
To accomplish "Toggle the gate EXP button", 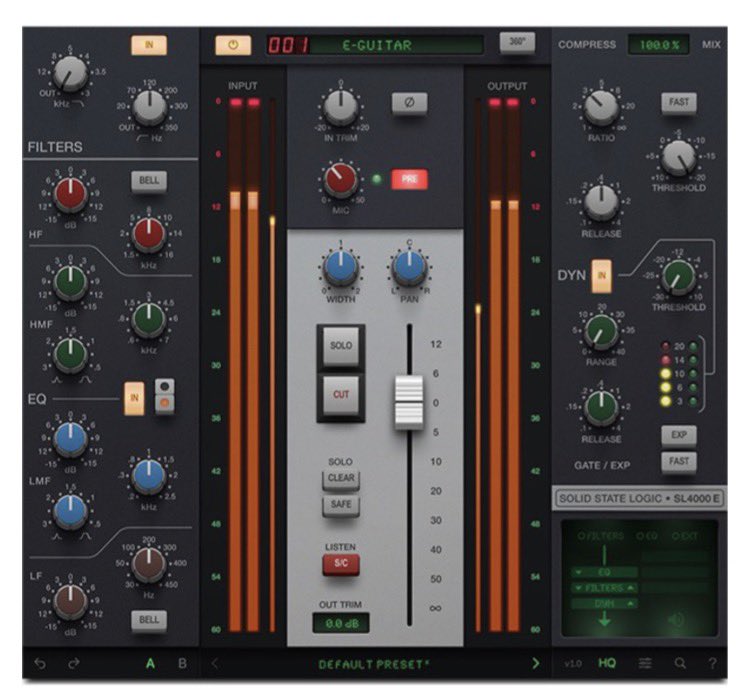I will pyautogui.click(x=679, y=435).
